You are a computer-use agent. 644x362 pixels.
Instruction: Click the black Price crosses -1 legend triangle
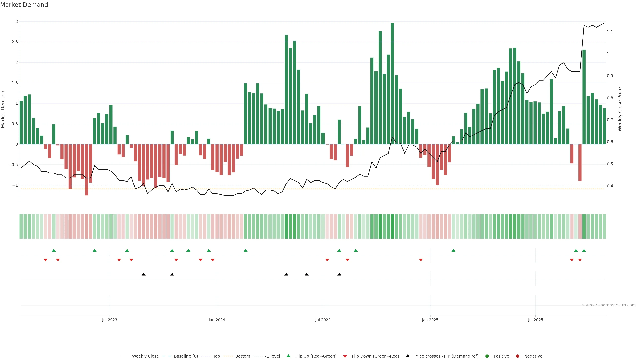click(x=408, y=356)
